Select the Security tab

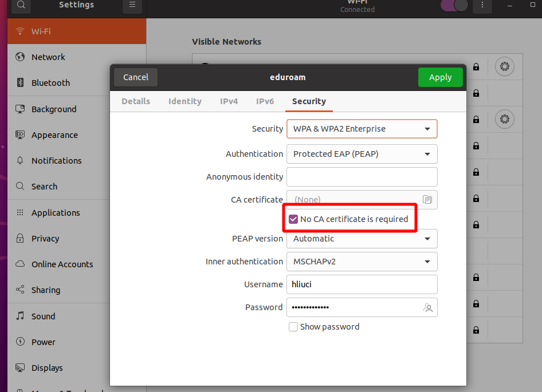309,101
